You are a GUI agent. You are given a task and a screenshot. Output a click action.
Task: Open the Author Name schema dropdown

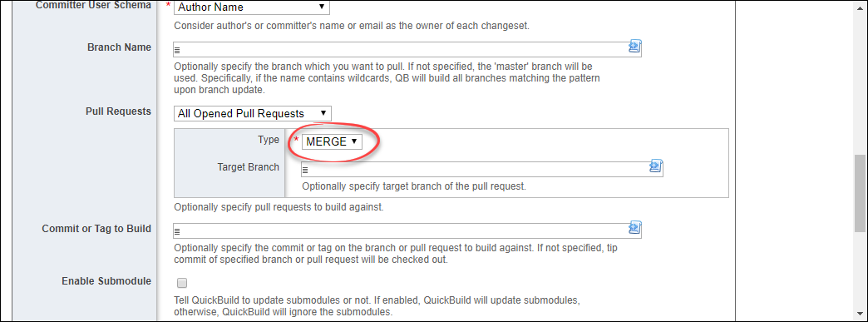pyautogui.click(x=251, y=7)
